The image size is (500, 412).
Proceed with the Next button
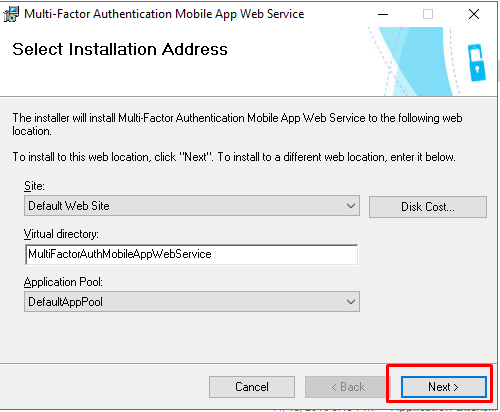444,387
